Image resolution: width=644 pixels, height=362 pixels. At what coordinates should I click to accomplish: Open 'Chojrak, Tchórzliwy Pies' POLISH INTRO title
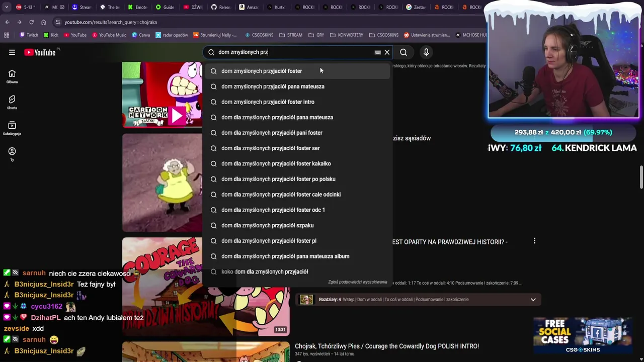(387, 346)
